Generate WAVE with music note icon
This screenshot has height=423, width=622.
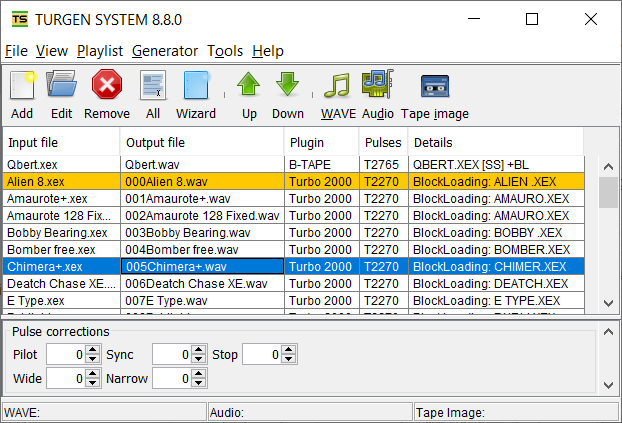pyautogui.click(x=338, y=85)
